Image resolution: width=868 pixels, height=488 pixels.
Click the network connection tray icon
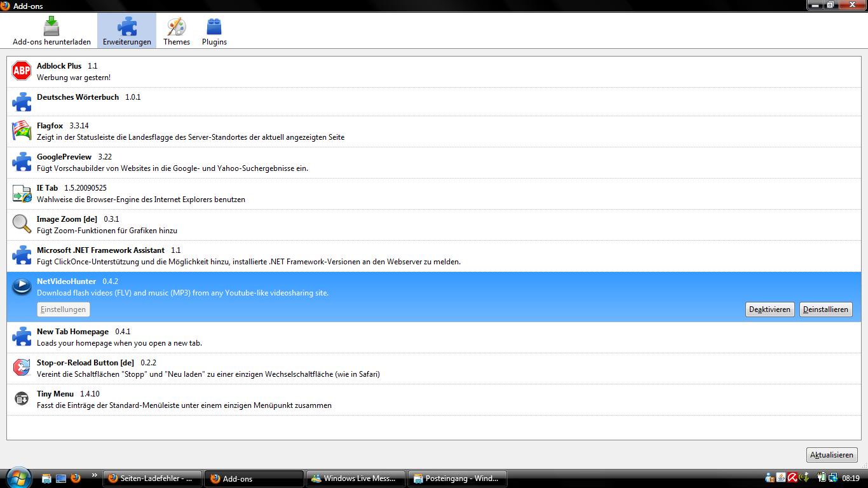[832, 478]
